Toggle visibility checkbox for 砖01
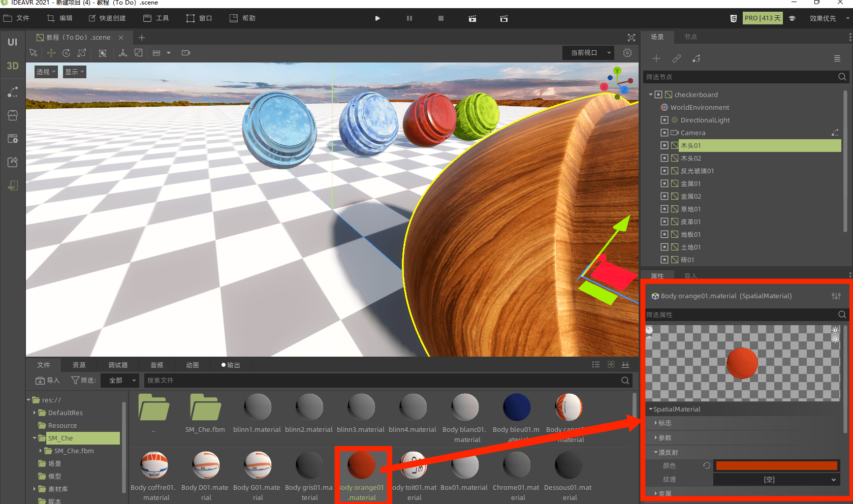The image size is (853, 504). click(665, 260)
